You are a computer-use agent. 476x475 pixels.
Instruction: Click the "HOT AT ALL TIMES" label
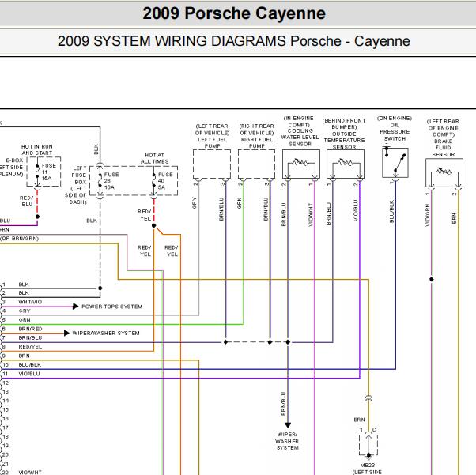pyautogui.click(x=154, y=158)
